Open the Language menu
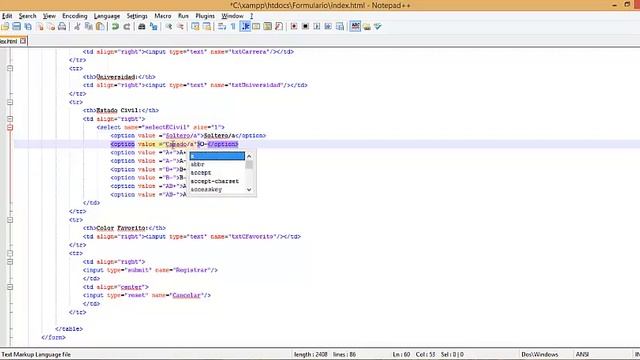Screen dimensions: 640x360 pos(107,16)
